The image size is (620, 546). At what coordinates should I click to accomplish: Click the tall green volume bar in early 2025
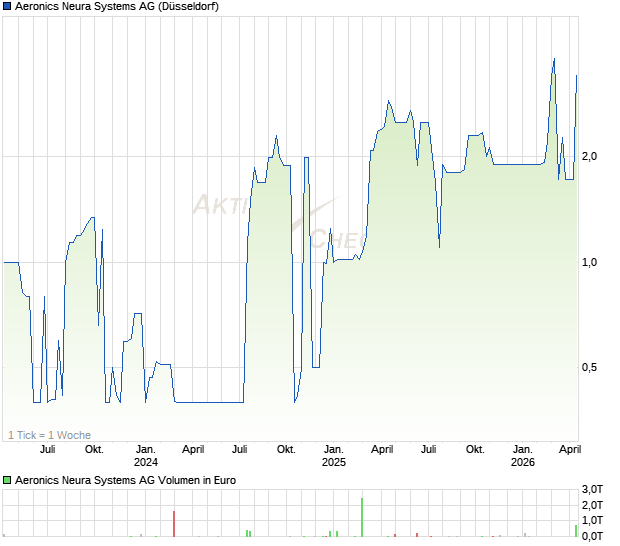pos(362,518)
